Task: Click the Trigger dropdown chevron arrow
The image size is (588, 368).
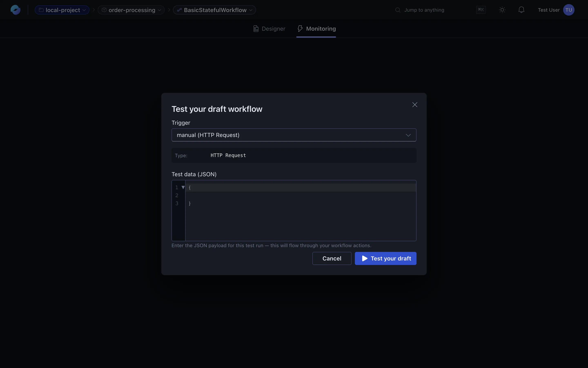Action: 408,135
